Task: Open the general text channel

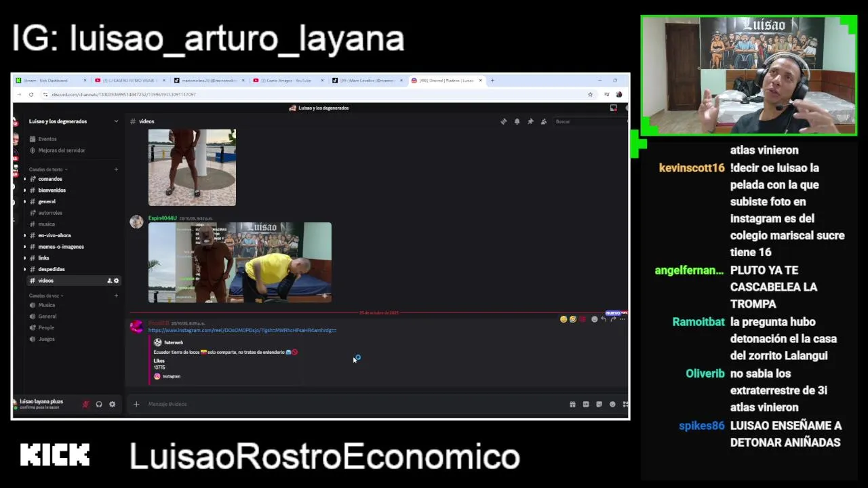Action: click(47, 201)
